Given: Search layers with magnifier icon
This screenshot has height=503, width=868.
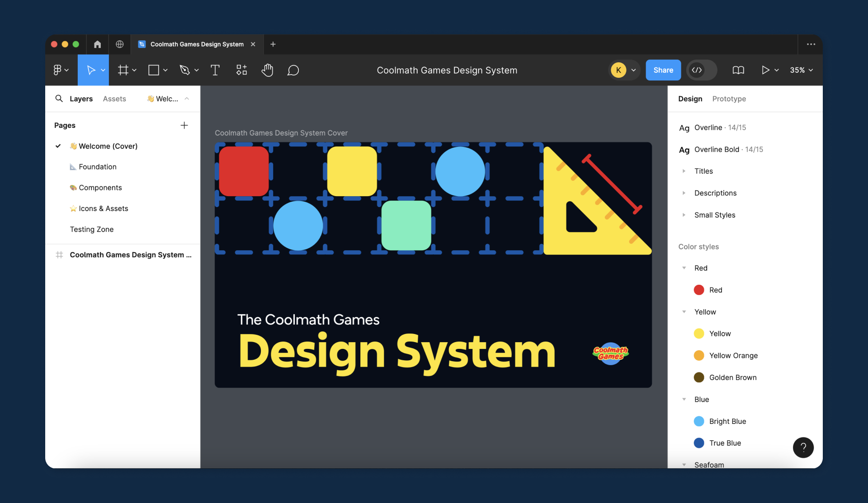Looking at the screenshot, I should (59, 99).
